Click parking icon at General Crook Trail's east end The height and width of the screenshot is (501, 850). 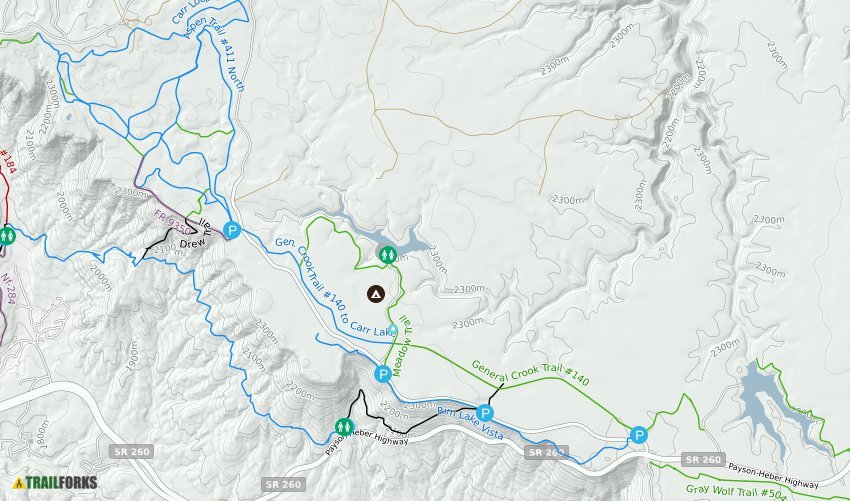point(639,435)
